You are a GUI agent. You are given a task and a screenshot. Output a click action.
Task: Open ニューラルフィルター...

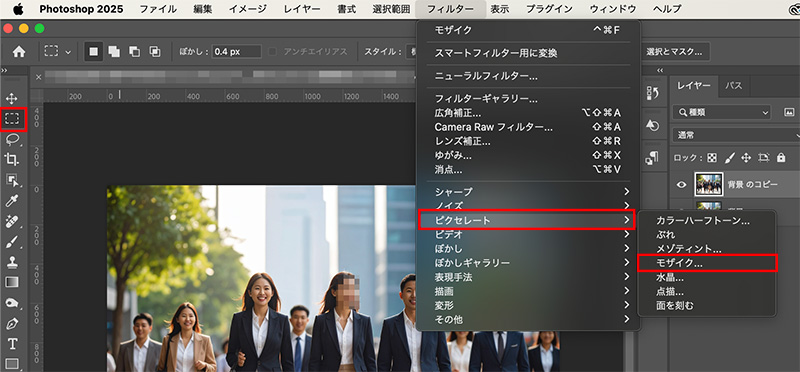tap(528, 77)
